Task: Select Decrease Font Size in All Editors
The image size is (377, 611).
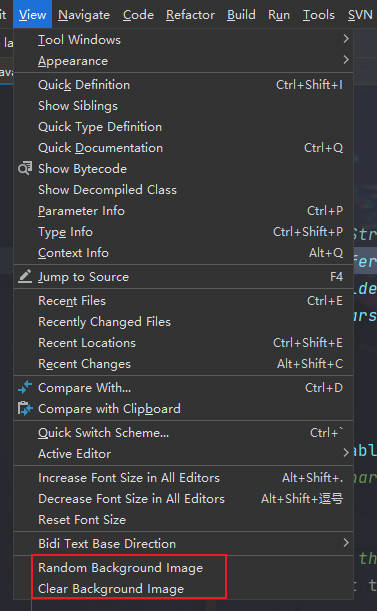Action: click(184, 499)
